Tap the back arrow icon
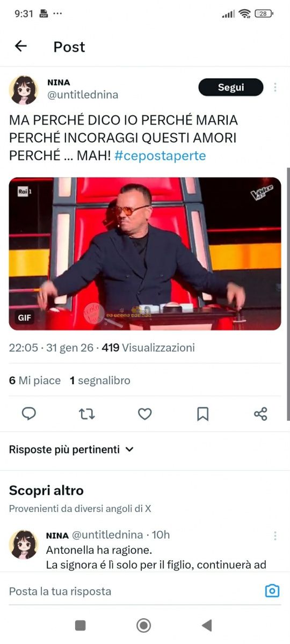Screen dimensions: 290x644 (x=20, y=46)
